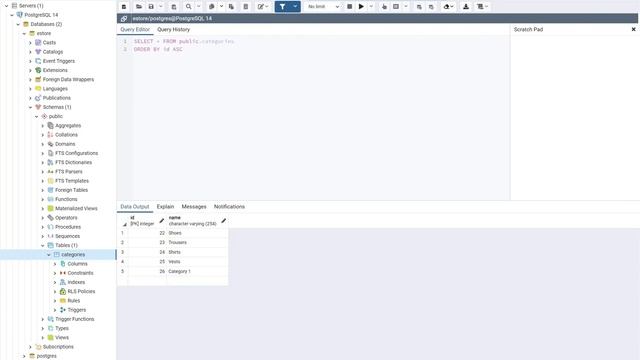Open the Execute options dropdown arrow

(x=371, y=7)
